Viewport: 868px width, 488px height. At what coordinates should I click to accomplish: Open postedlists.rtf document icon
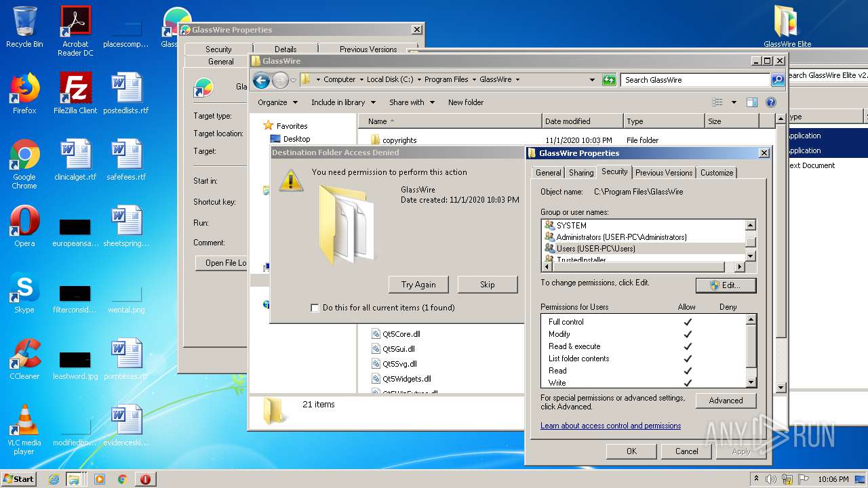pyautogui.click(x=126, y=94)
